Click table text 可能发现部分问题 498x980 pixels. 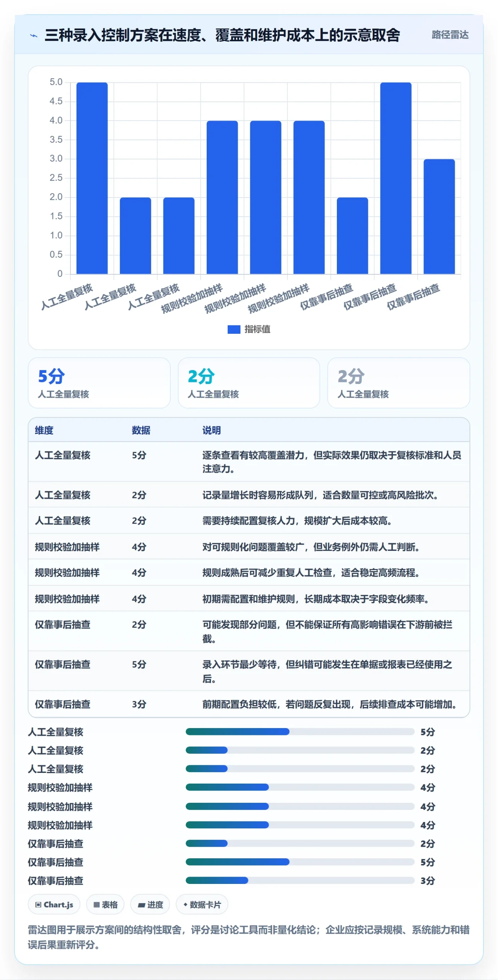[239, 624]
